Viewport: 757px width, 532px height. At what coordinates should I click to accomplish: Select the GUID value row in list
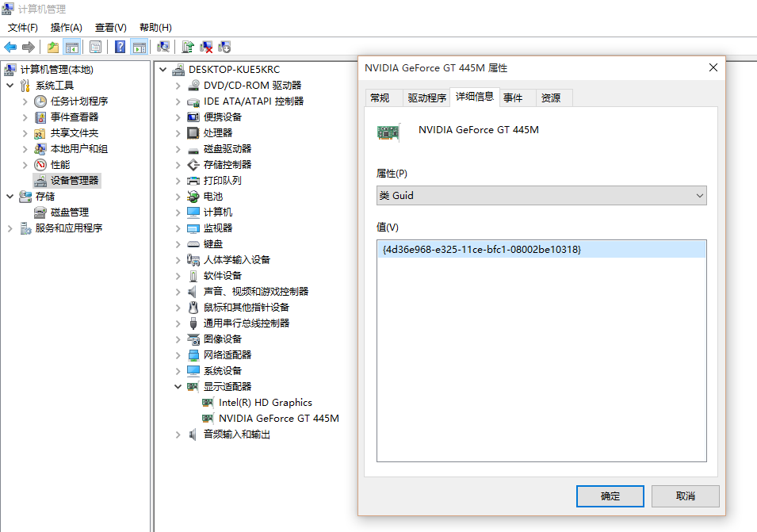point(541,250)
